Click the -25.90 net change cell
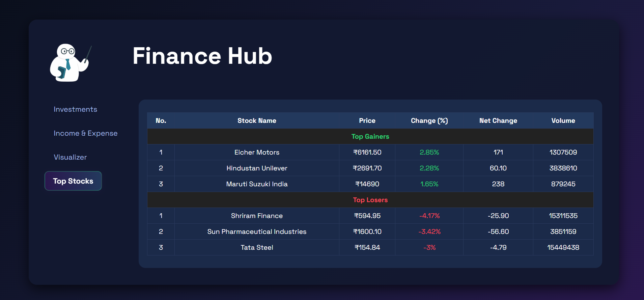Image resolution: width=644 pixels, height=300 pixels. click(498, 216)
